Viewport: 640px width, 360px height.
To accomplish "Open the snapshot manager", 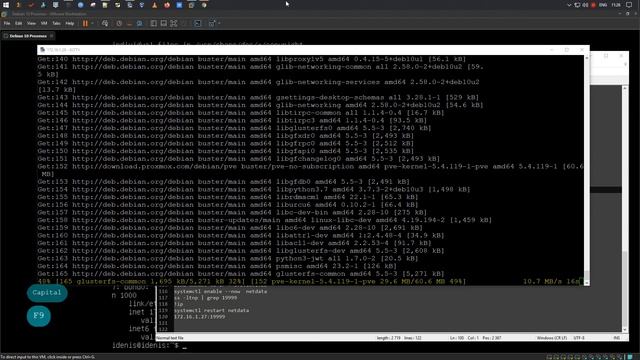I will (140, 23).
